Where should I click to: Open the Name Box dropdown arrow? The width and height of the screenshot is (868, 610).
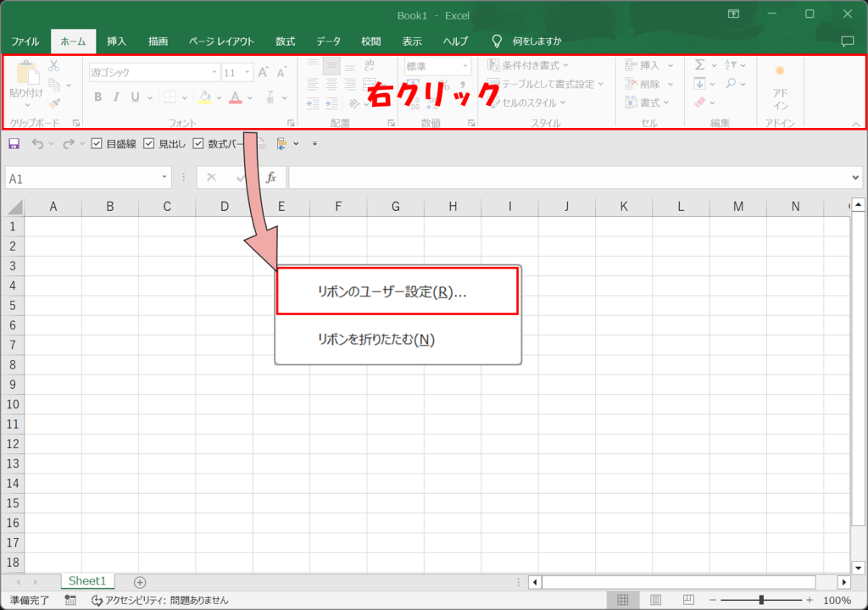pyautogui.click(x=164, y=178)
